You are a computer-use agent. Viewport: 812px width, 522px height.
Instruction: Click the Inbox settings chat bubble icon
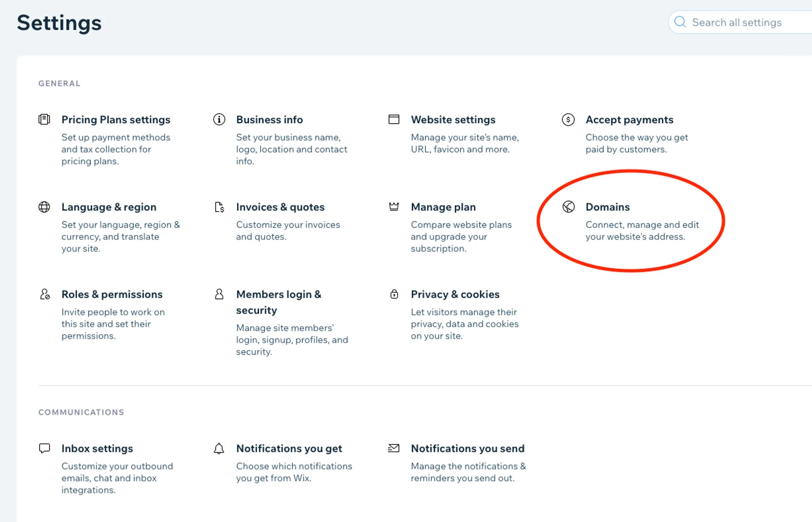coord(45,448)
